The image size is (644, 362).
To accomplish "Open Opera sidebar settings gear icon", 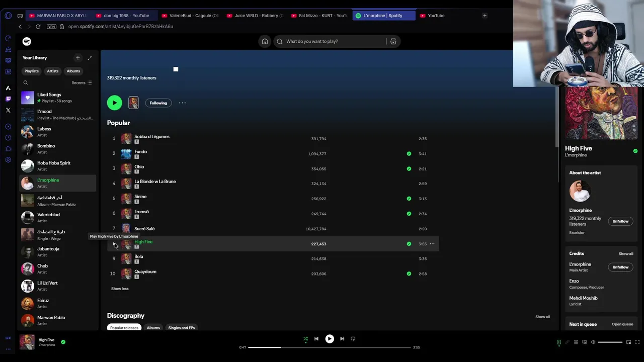I will tap(8, 160).
